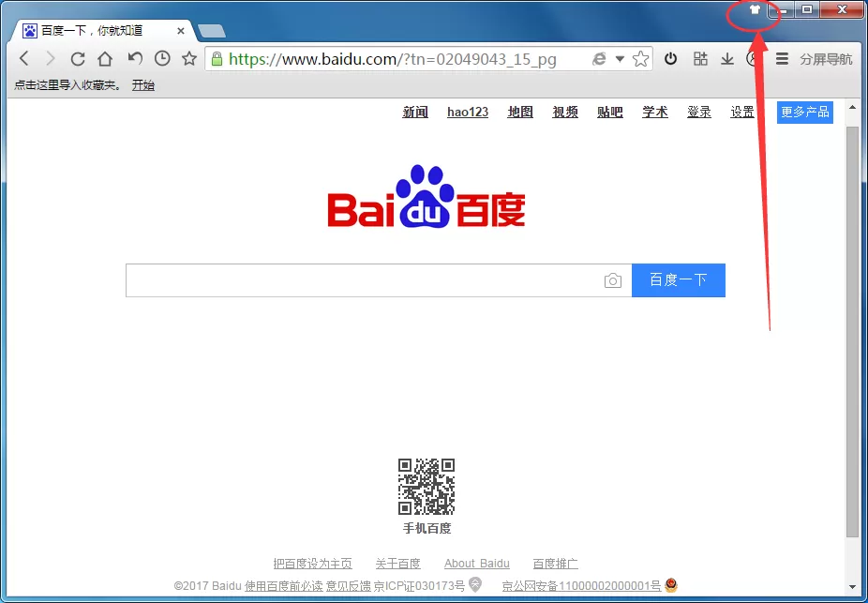Open the 更多产品 button
The height and width of the screenshot is (603, 868).
coord(805,112)
